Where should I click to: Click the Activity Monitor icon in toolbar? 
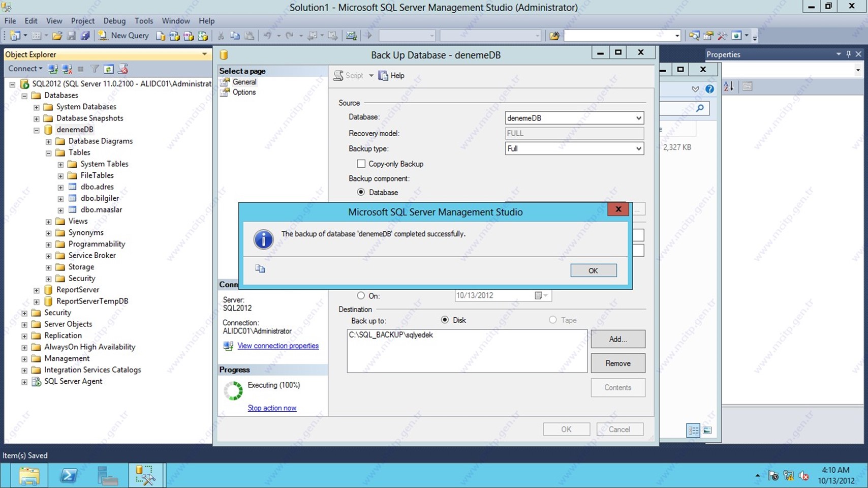pos(351,36)
